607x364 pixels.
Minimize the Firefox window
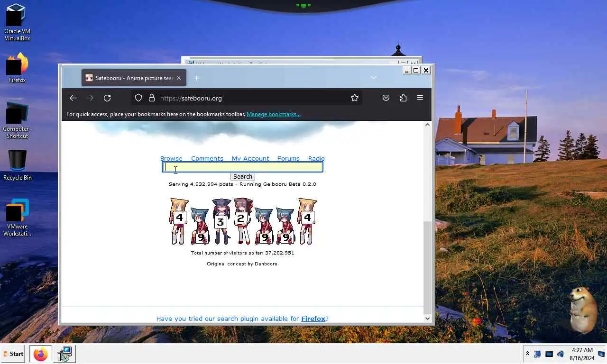(x=406, y=70)
